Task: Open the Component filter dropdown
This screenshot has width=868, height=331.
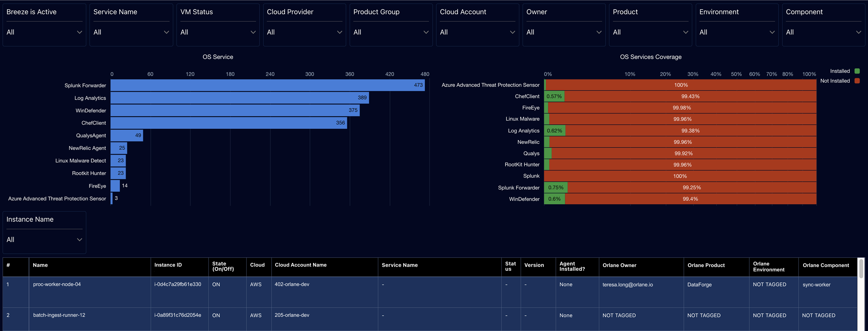Action: (x=823, y=32)
